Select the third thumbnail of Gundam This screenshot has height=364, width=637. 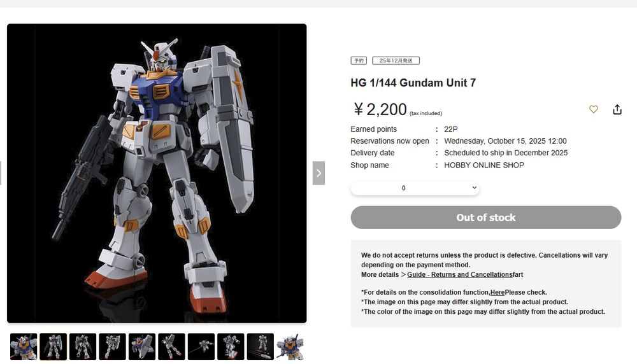coord(83,347)
